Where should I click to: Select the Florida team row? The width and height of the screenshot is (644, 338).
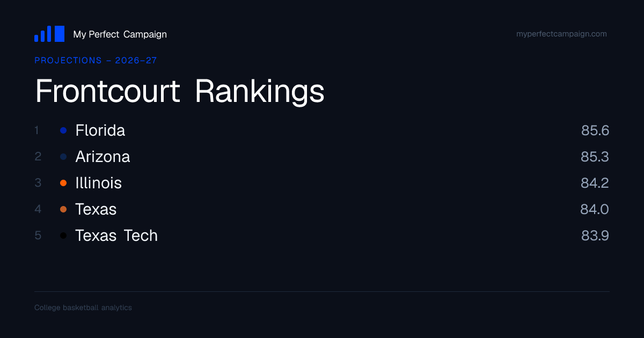tap(322, 130)
